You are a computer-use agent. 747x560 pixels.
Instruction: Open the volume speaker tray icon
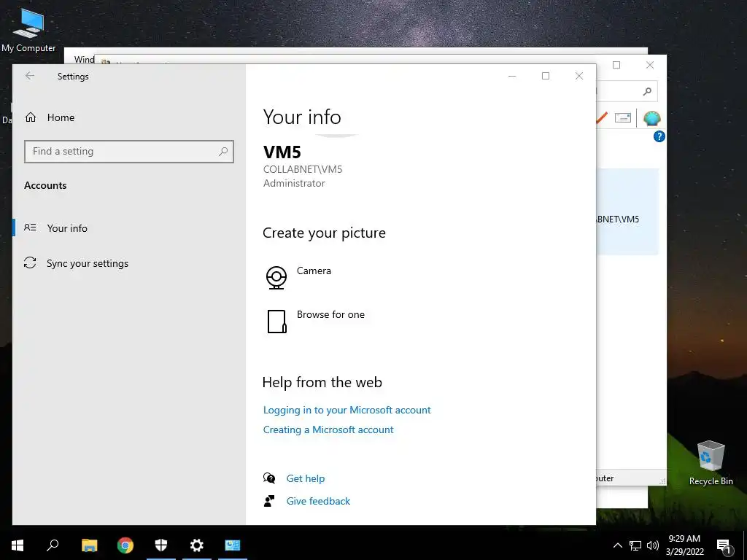click(653, 545)
